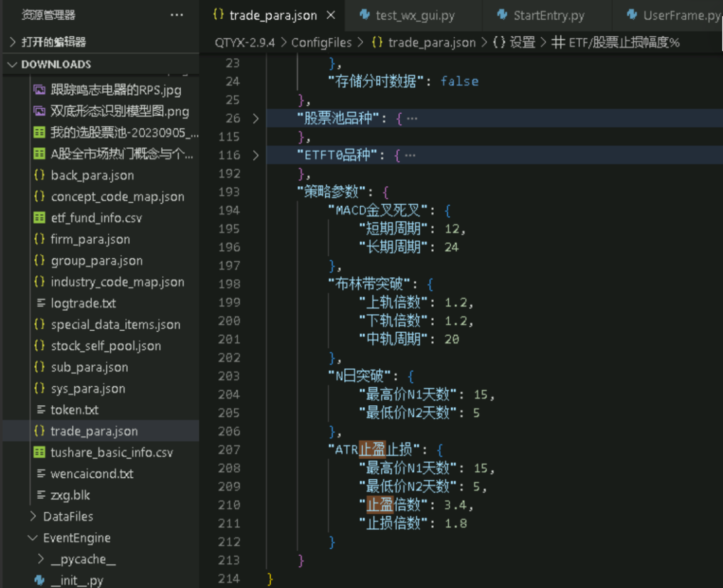Click line number 193 in gutter

point(229,192)
